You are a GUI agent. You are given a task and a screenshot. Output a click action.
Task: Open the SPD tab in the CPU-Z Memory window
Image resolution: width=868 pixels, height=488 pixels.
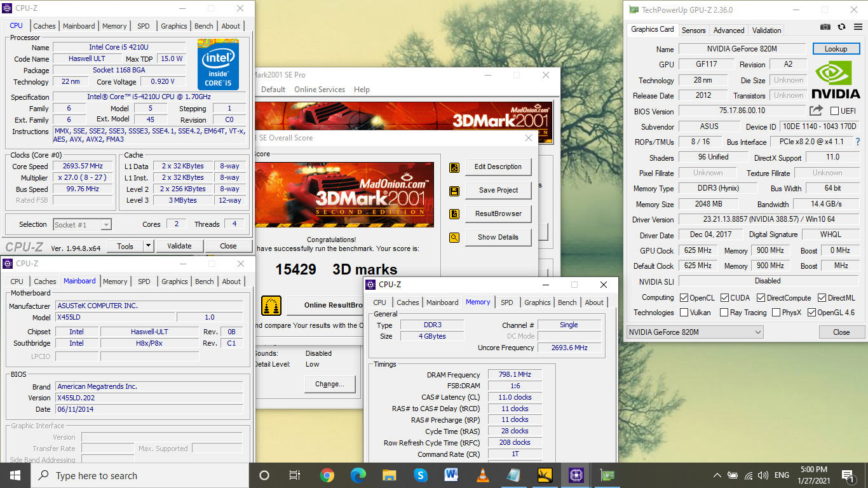[x=506, y=302]
